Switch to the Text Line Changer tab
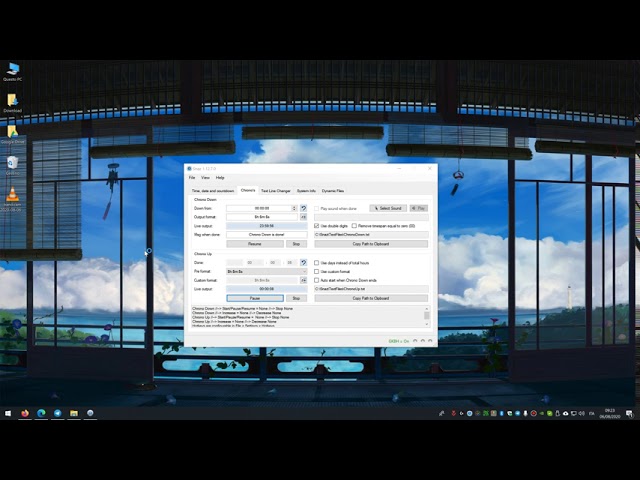This screenshot has width=640, height=480. click(276, 190)
